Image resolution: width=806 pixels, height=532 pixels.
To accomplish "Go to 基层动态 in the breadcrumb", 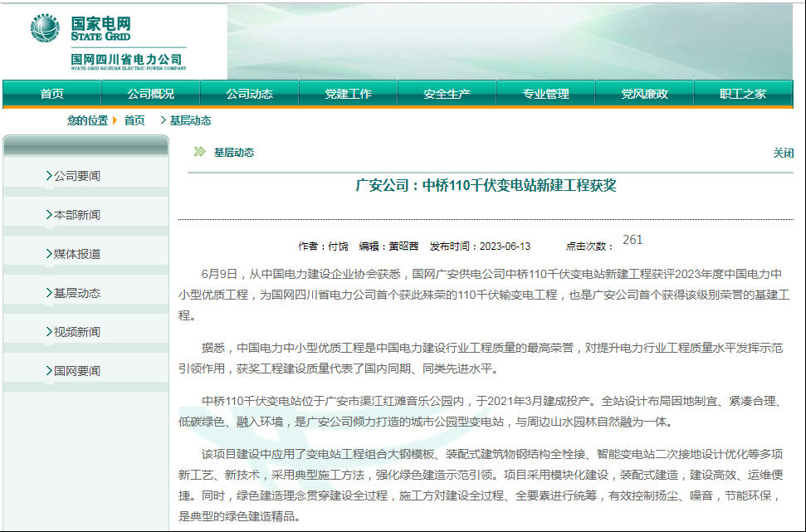I will tap(190, 120).
